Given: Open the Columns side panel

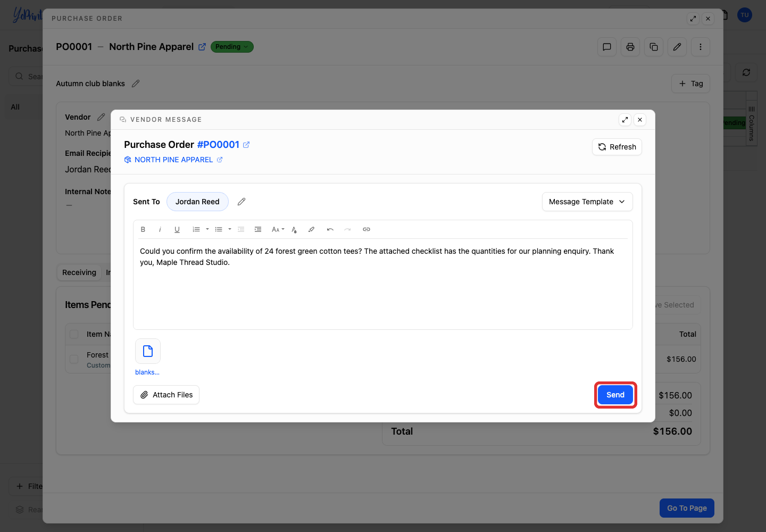Looking at the screenshot, I should click(x=751, y=123).
